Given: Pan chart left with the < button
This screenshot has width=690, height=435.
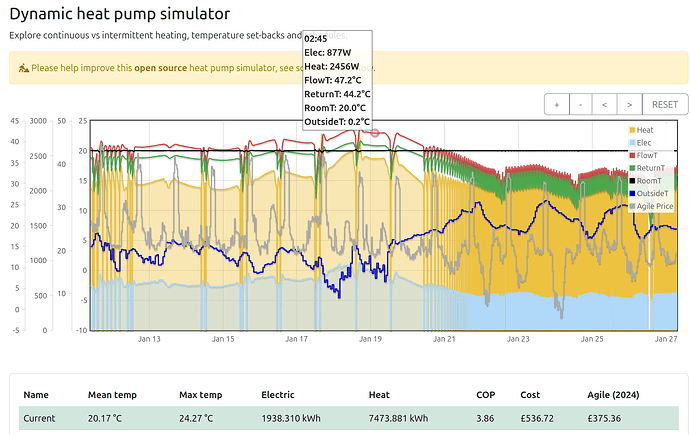Looking at the screenshot, I should point(605,104).
